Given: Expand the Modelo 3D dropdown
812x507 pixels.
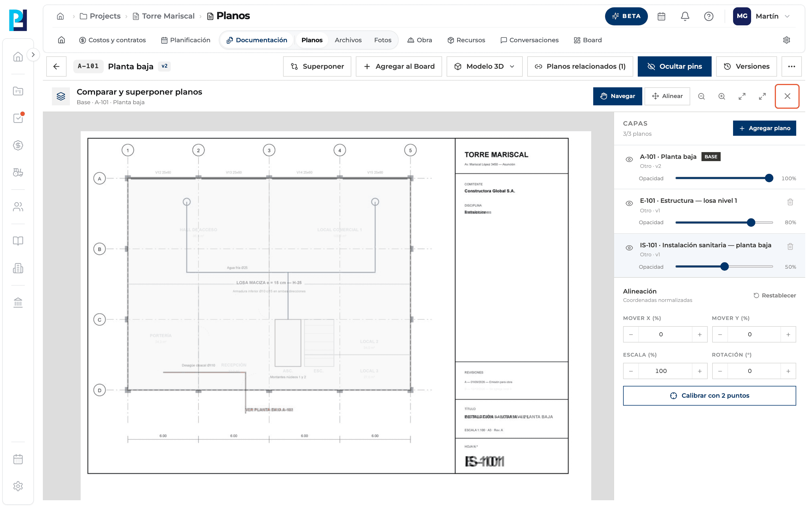Looking at the screenshot, I should (484, 66).
